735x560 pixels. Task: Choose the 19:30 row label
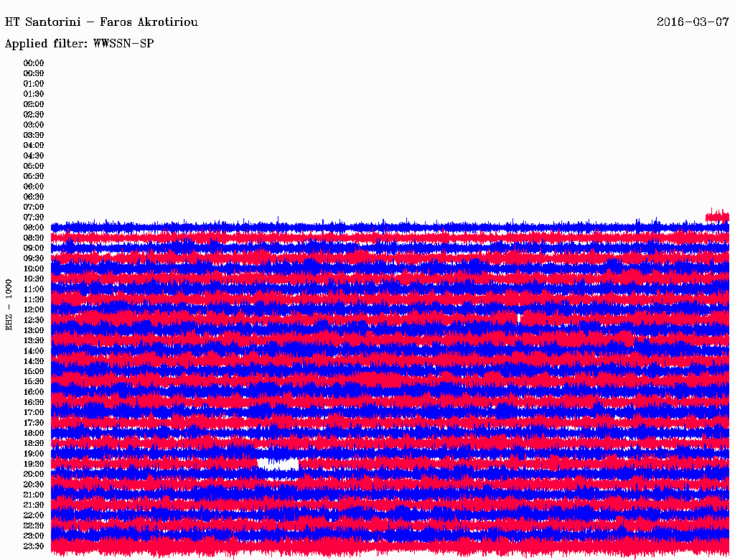tap(34, 464)
